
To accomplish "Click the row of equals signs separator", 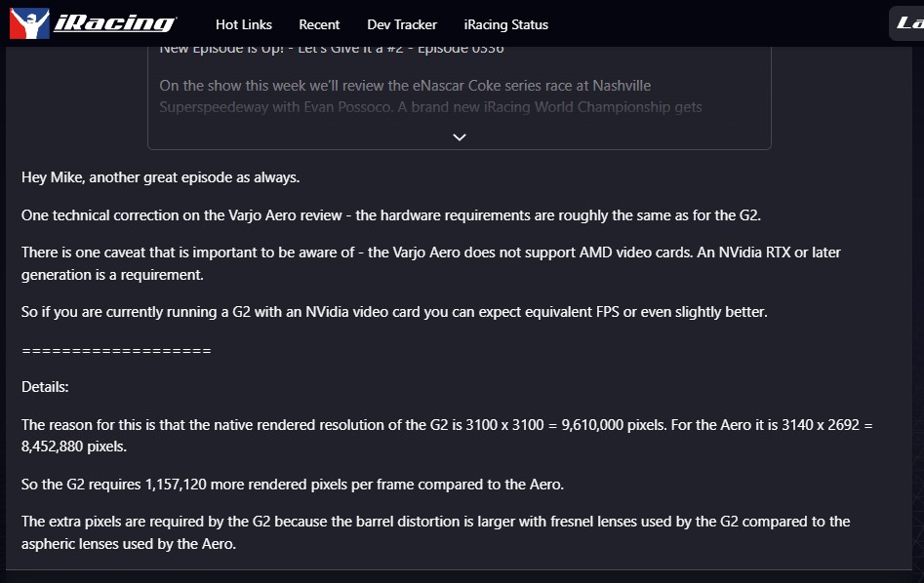I will (x=116, y=351).
